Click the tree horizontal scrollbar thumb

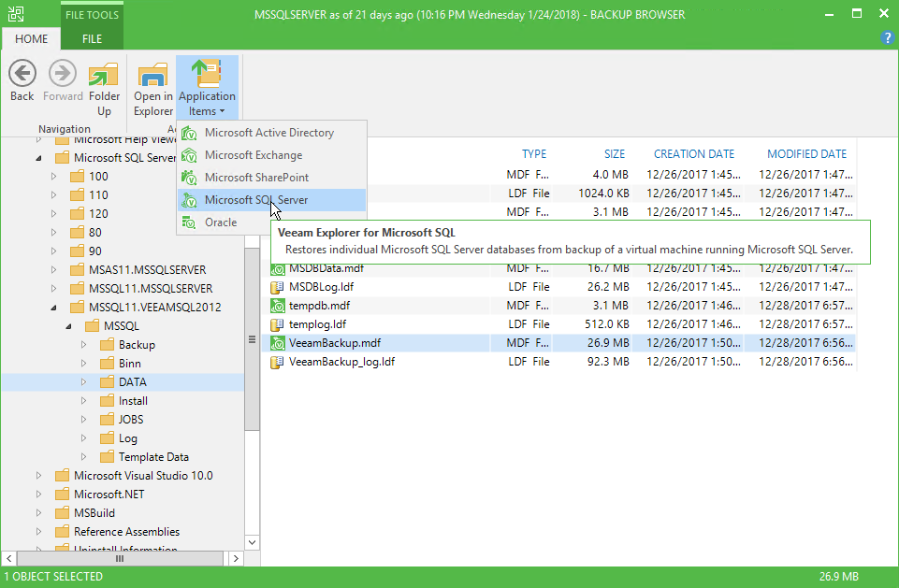120,558
